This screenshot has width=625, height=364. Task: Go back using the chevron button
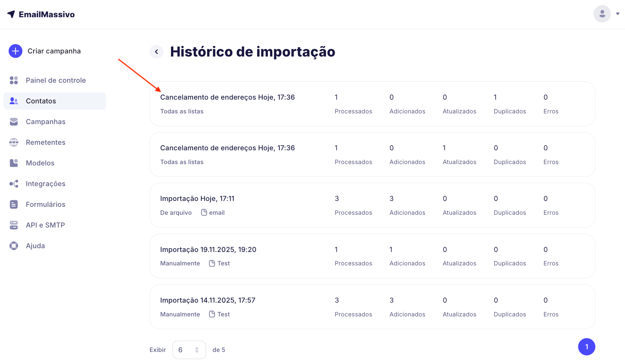point(157,52)
